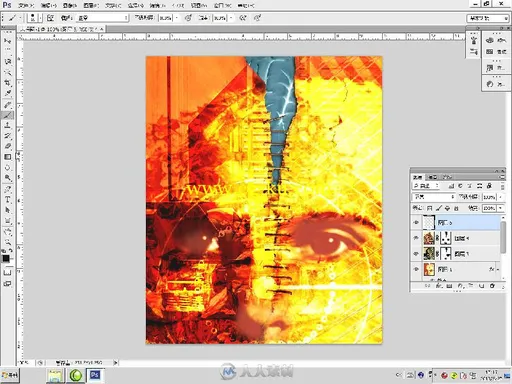This screenshot has height=384, width=512.
Task: Toggle Quick Mask mode in toolbox
Action: pos(7,273)
